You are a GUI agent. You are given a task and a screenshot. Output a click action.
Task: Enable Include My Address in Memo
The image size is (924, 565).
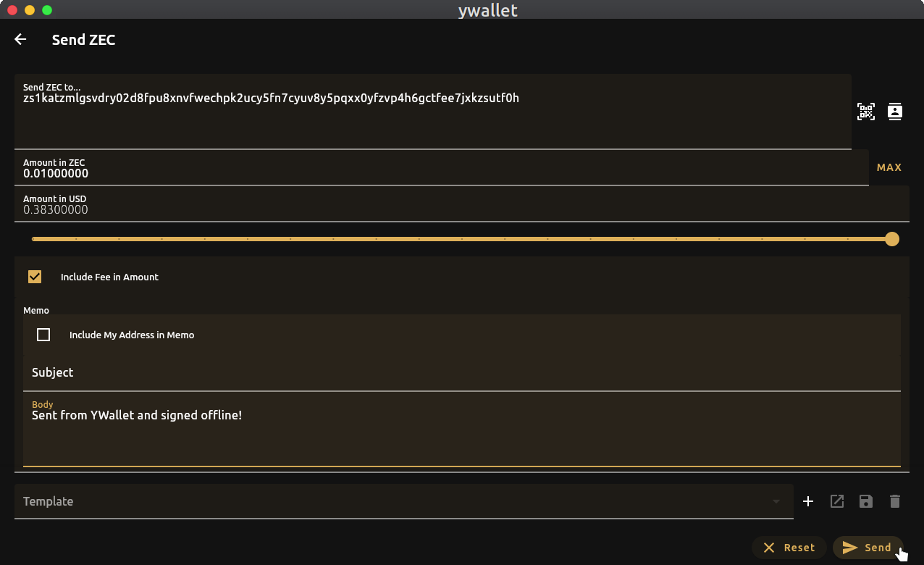pos(43,335)
